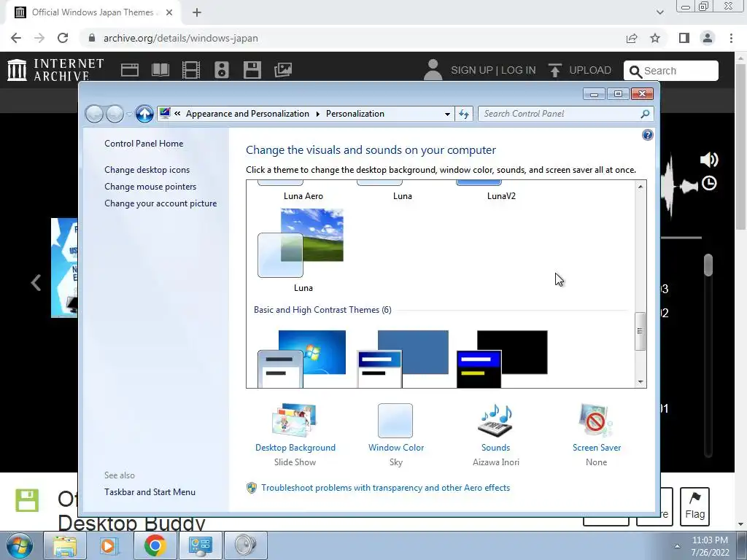This screenshot has width=747, height=560.
Task: Open the Screen Saver icon
Action: pos(595,420)
